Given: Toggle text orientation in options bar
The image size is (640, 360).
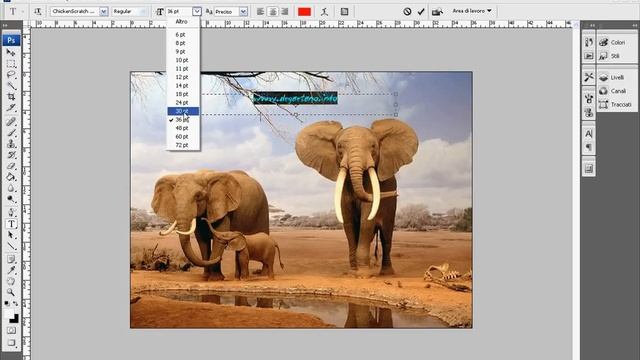Looking at the screenshot, I should (x=38, y=12).
